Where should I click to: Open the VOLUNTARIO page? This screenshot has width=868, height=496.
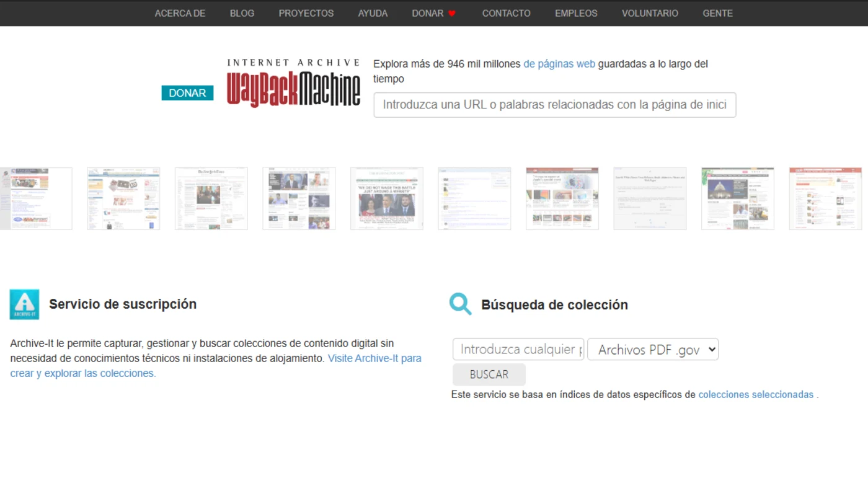coord(650,13)
